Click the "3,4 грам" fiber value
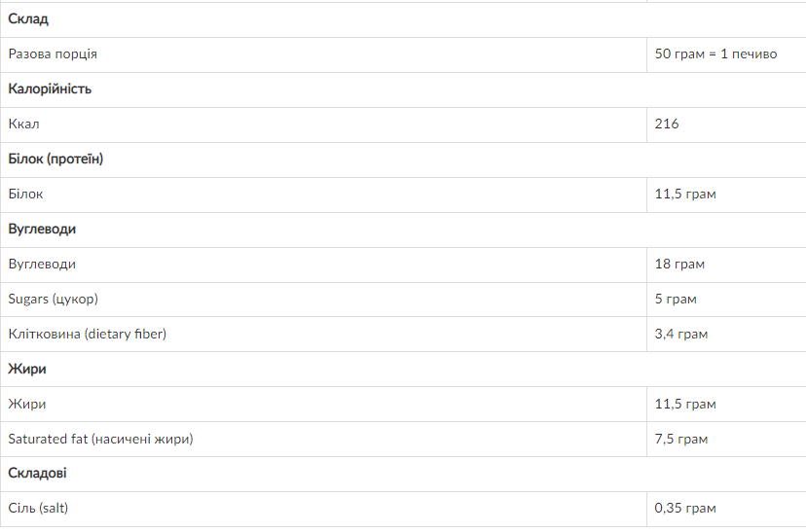This screenshot has width=806, height=532. tap(681, 335)
